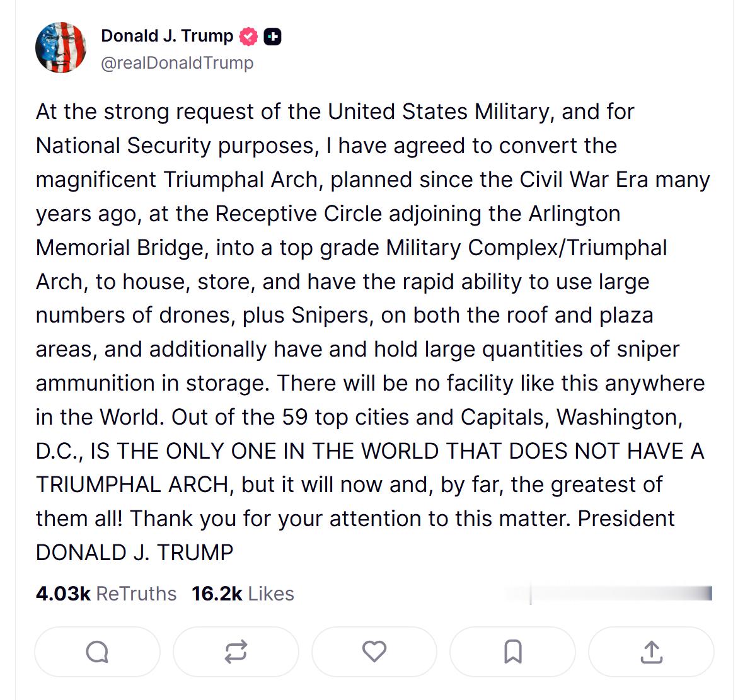Click the 'ReTruths' label word

coord(136,594)
